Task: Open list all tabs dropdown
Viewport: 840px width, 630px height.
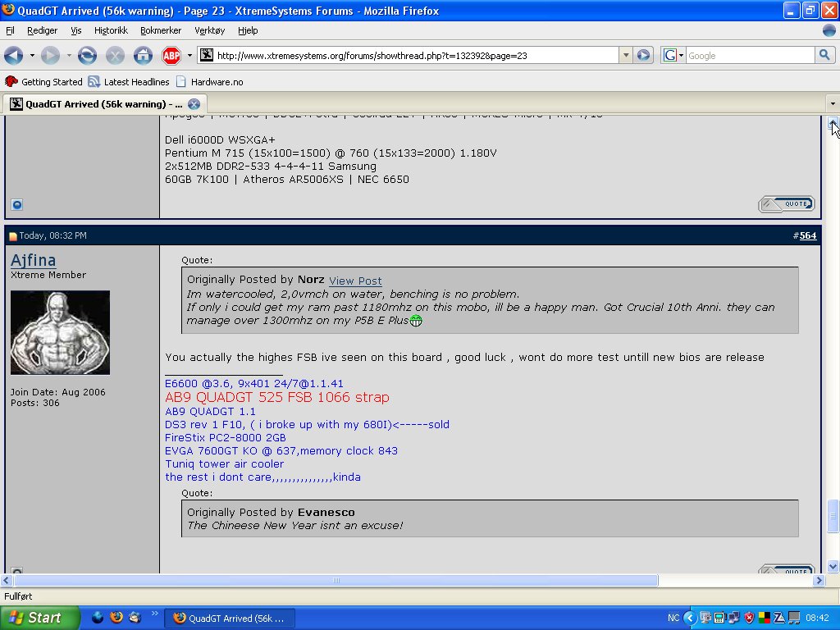Action: point(833,104)
